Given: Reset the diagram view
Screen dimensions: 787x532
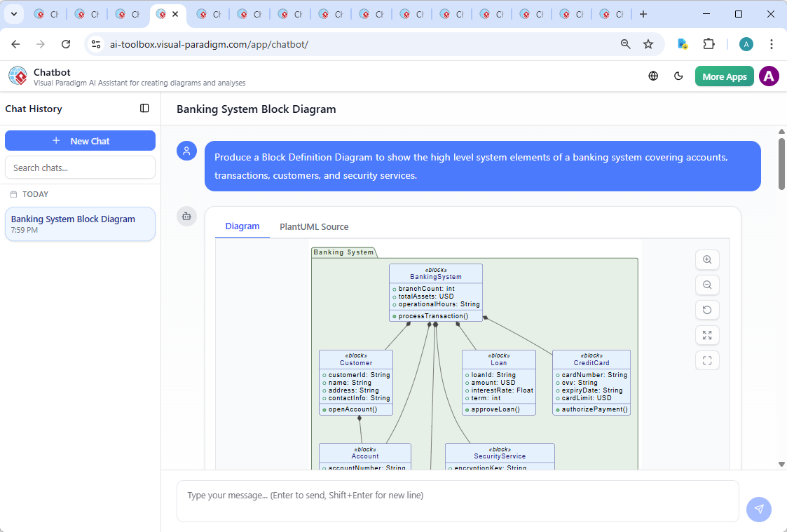Looking at the screenshot, I should point(707,310).
